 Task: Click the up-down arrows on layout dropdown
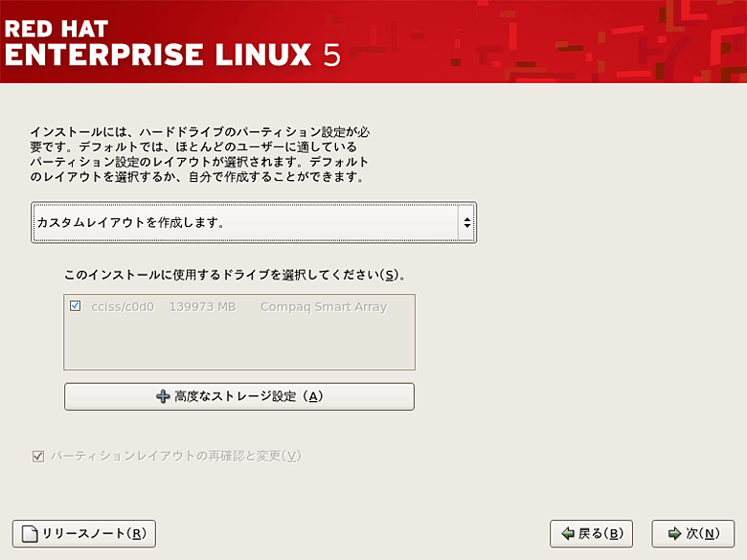467,222
